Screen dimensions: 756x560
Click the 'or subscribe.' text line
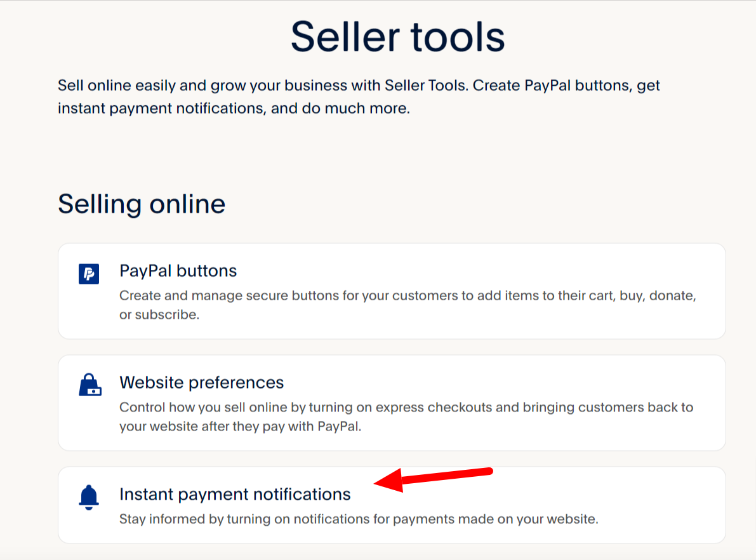[x=159, y=314]
